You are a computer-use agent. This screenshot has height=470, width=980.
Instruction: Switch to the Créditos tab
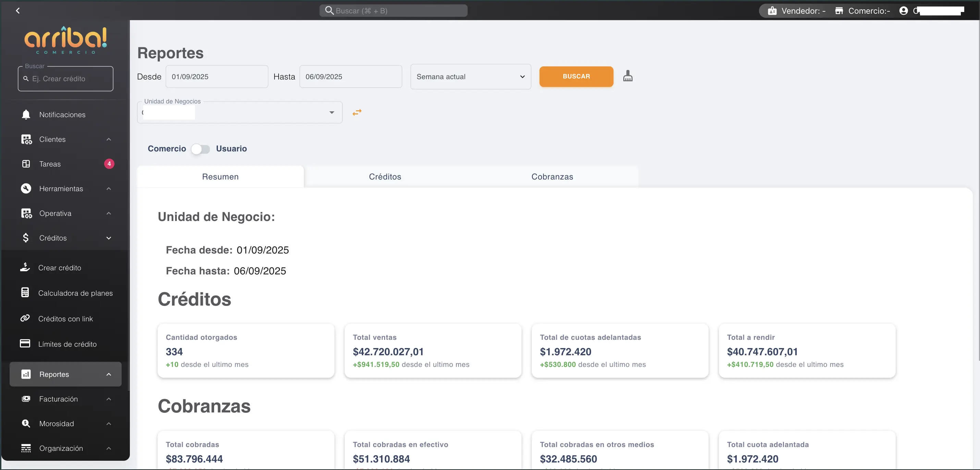tap(385, 176)
